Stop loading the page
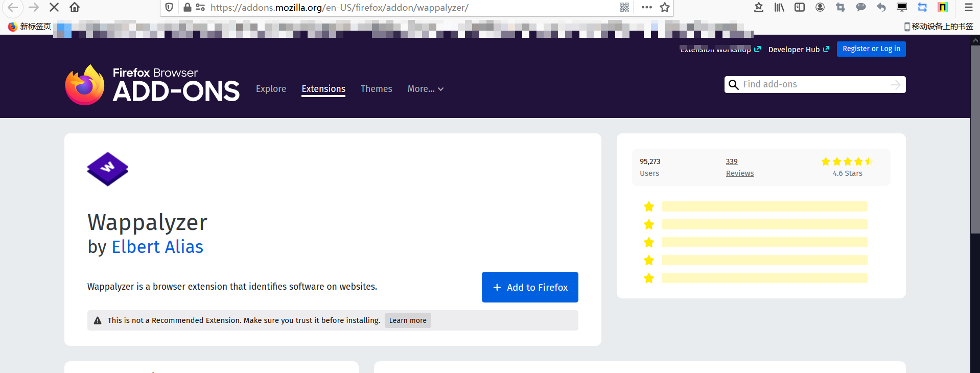This screenshot has height=373, width=980. (54, 7)
